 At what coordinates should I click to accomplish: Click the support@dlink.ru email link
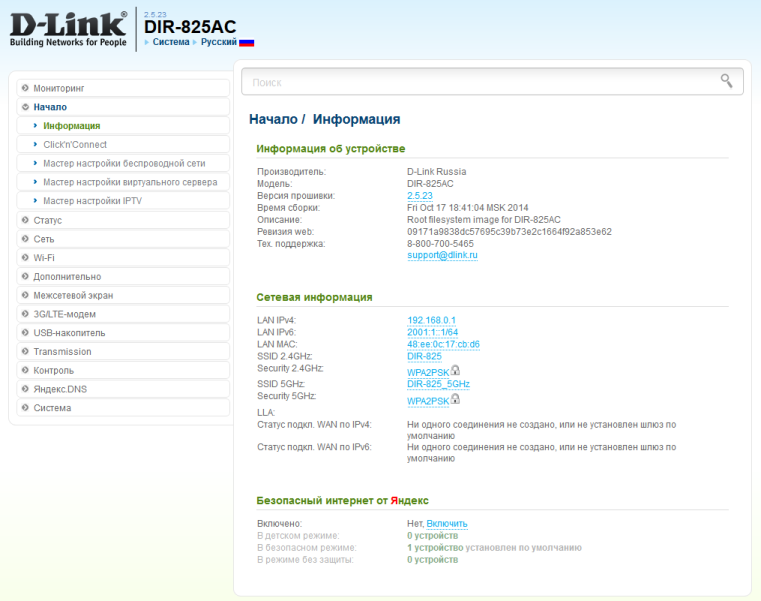(442, 255)
